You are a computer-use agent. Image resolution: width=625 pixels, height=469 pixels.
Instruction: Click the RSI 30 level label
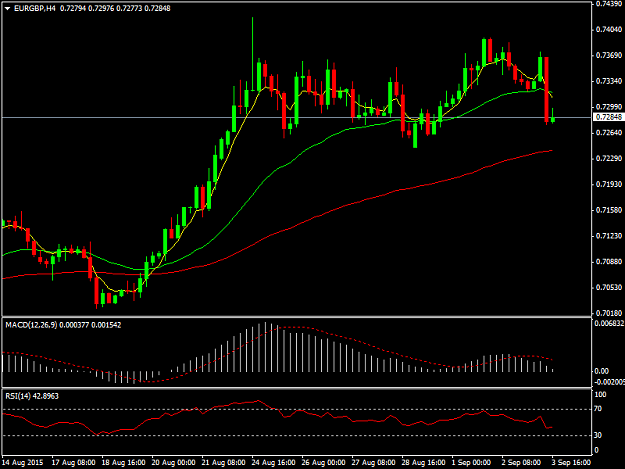pos(598,435)
